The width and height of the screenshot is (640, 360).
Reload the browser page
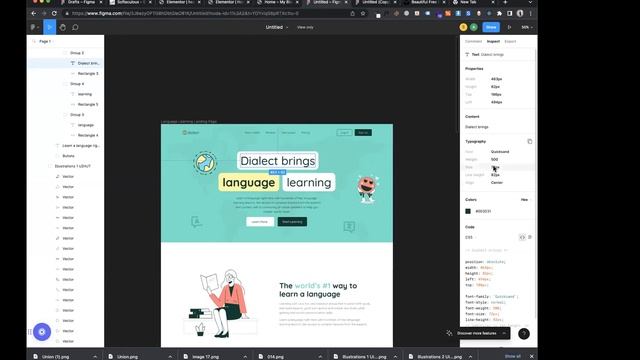point(54,13)
